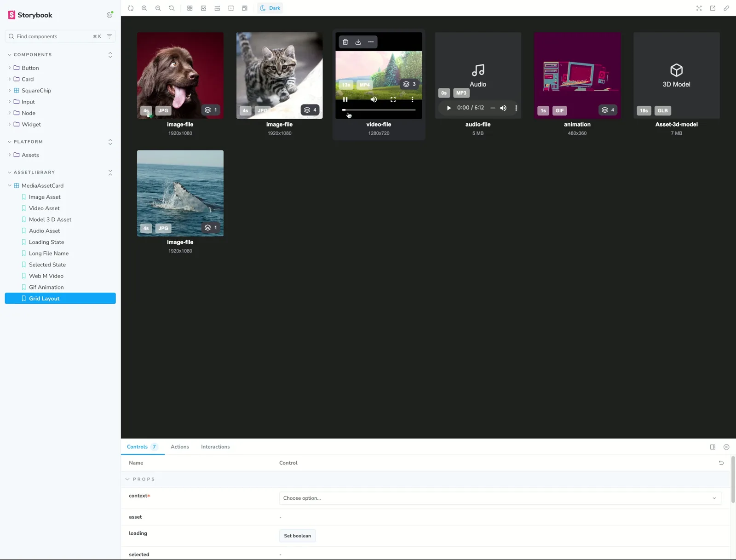Open the sidebar filter icon
This screenshot has width=736, height=560.
(109, 36)
